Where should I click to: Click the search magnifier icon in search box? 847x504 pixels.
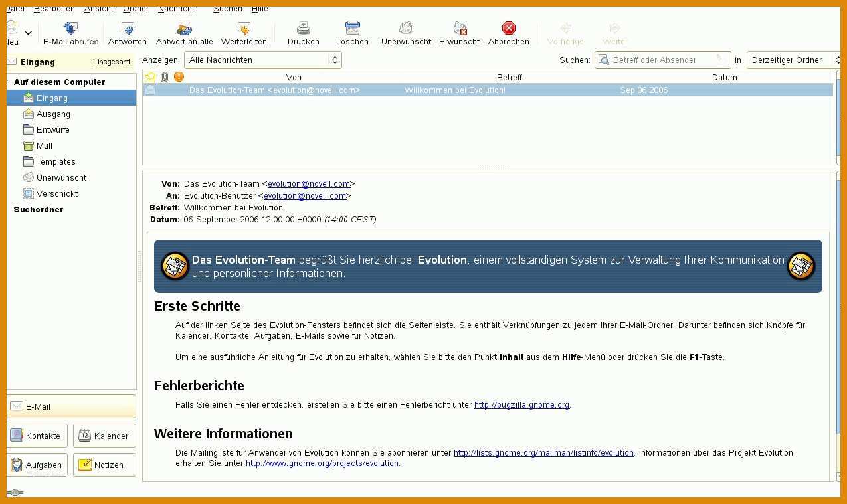point(604,60)
